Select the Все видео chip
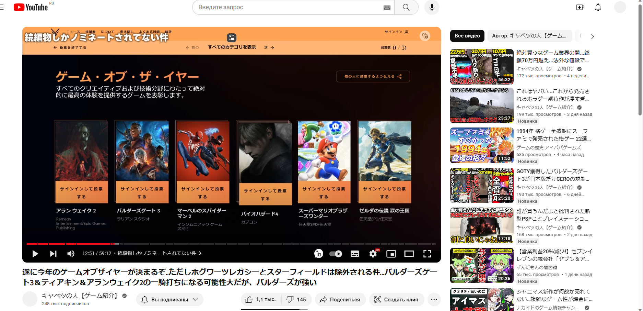The height and width of the screenshot is (311, 644). click(x=467, y=36)
